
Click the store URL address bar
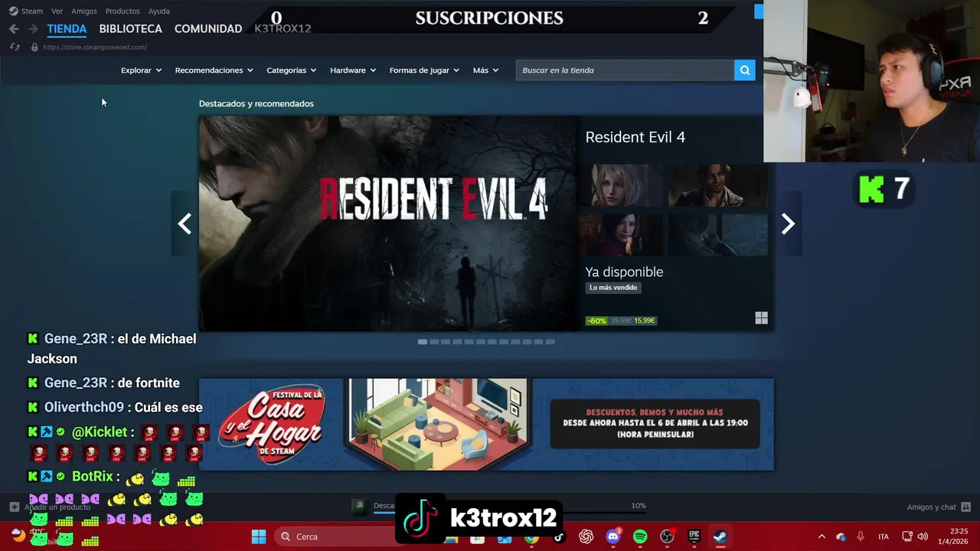tap(95, 47)
